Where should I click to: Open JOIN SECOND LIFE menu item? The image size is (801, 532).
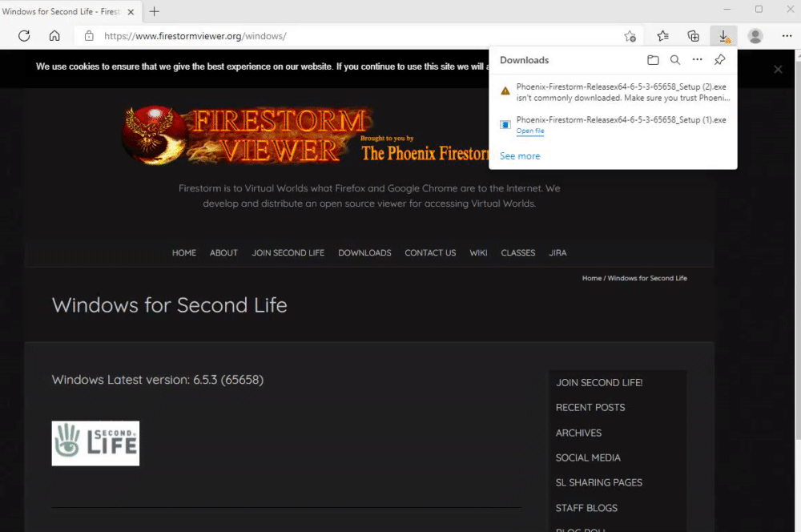pyautogui.click(x=288, y=252)
